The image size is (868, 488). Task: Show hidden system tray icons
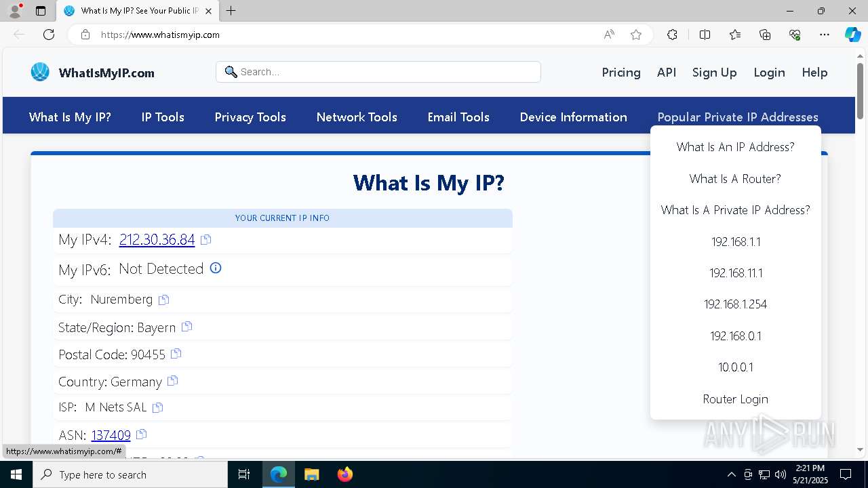click(731, 474)
